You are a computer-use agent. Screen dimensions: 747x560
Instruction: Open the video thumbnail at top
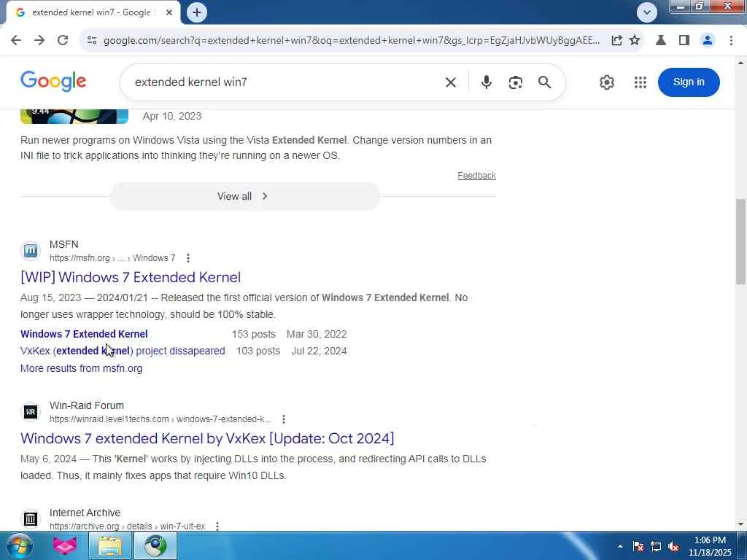click(x=74, y=116)
